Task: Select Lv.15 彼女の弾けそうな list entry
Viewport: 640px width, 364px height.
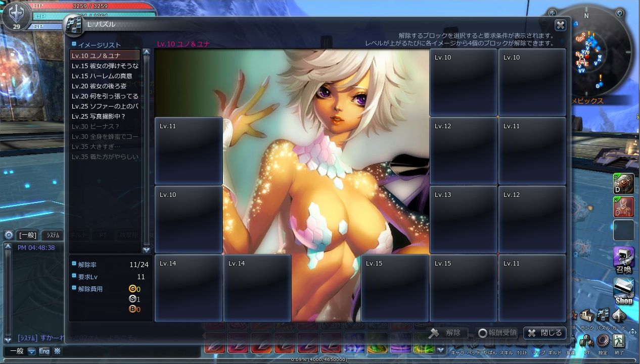Action: (x=105, y=66)
